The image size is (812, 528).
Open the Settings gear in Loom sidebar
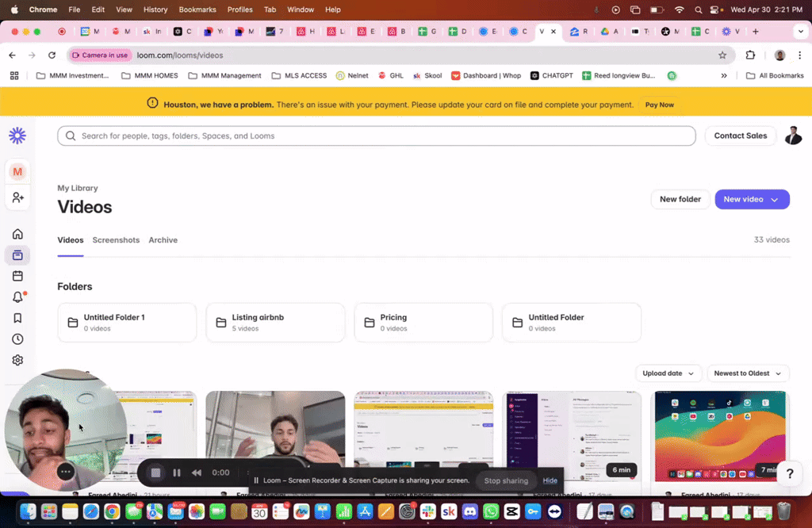pos(17,360)
